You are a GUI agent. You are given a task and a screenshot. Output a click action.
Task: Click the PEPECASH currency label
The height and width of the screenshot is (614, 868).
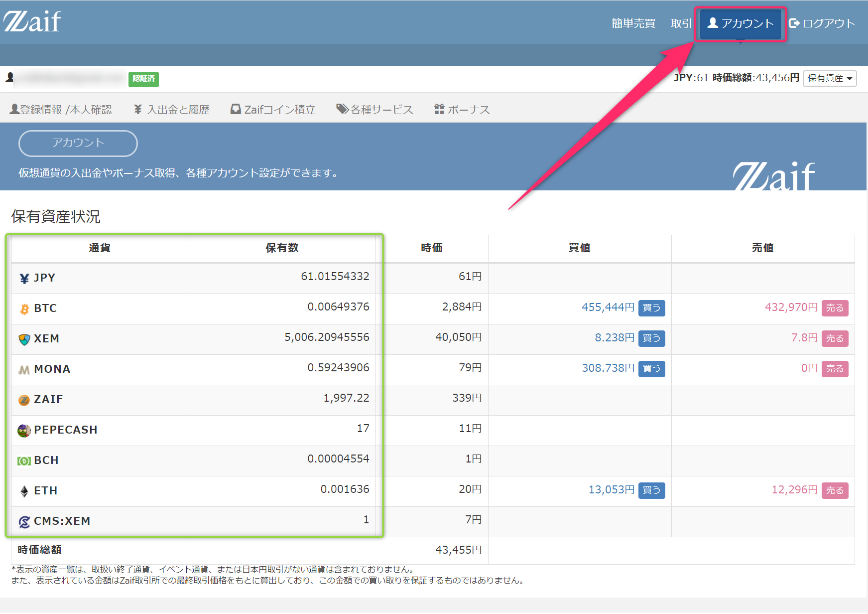[x=66, y=430]
